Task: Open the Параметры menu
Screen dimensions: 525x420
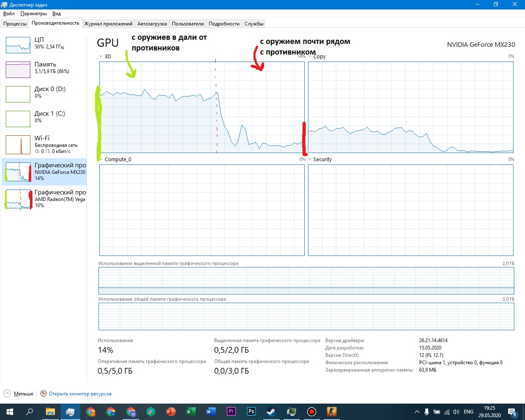Action: click(x=34, y=14)
